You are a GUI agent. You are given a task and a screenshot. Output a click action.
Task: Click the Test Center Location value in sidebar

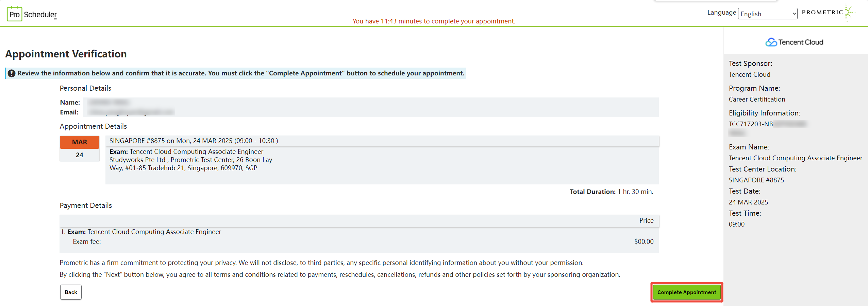756,180
